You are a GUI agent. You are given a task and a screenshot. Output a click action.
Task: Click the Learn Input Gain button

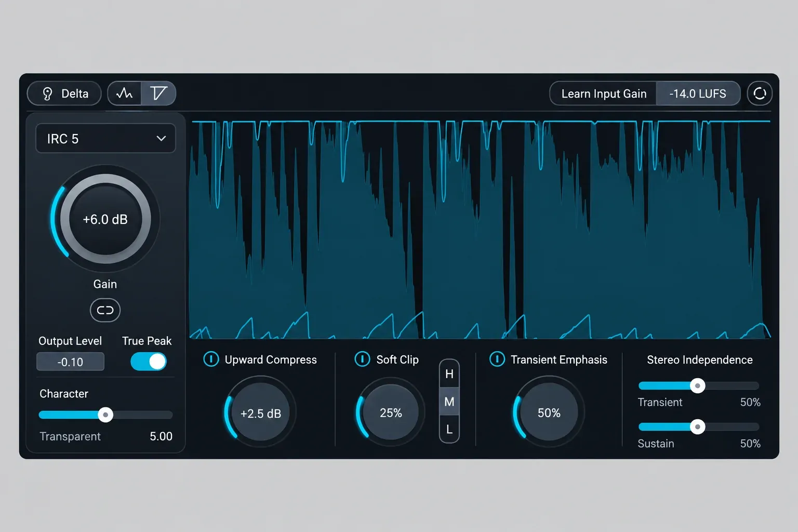click(x=604, y=94)
